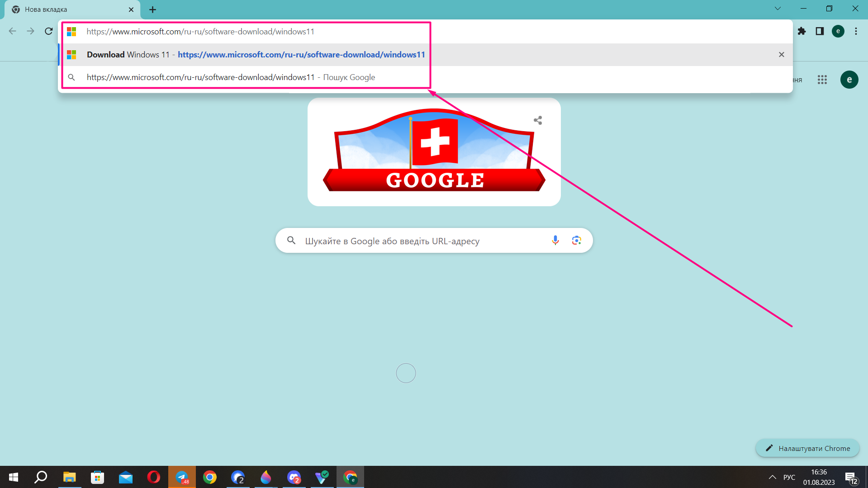
Task: Click the browser forward arrow
Action: [x=30, y=31]
